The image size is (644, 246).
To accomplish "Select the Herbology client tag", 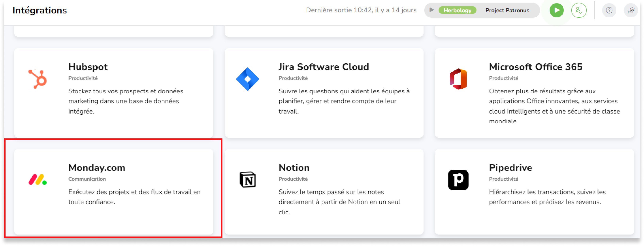I will tap(457, 10).
